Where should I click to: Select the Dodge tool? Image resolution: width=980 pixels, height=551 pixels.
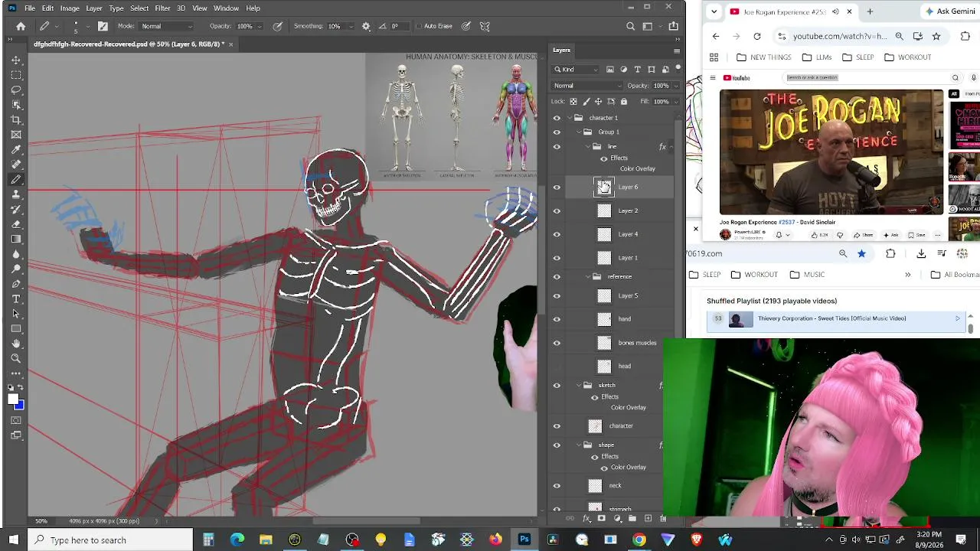16,269
